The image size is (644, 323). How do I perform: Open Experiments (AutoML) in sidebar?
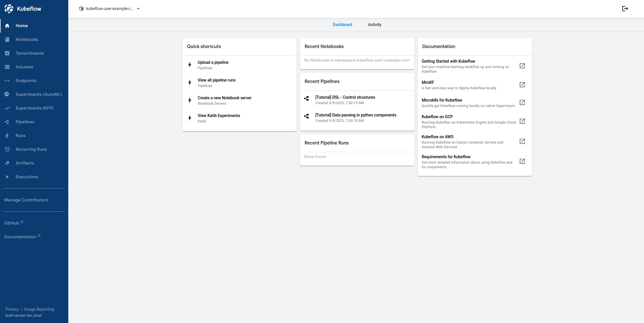[39, 94]
